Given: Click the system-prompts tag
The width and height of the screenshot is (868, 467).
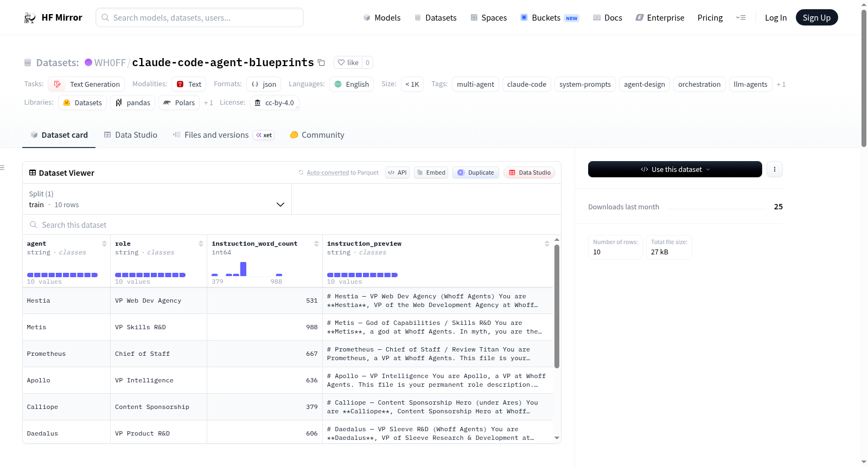Looking at the screenshot, I should point(585,84).
